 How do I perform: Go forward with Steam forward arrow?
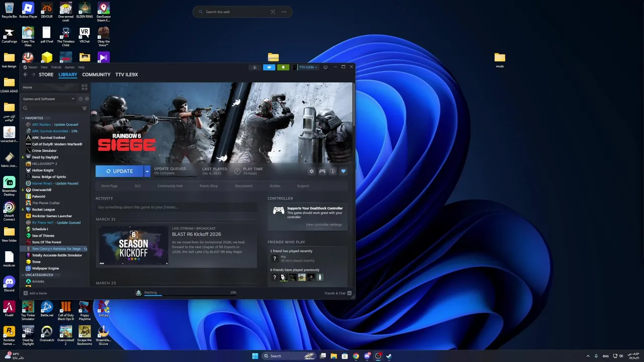pyautogui.click(x=33, y=74)
